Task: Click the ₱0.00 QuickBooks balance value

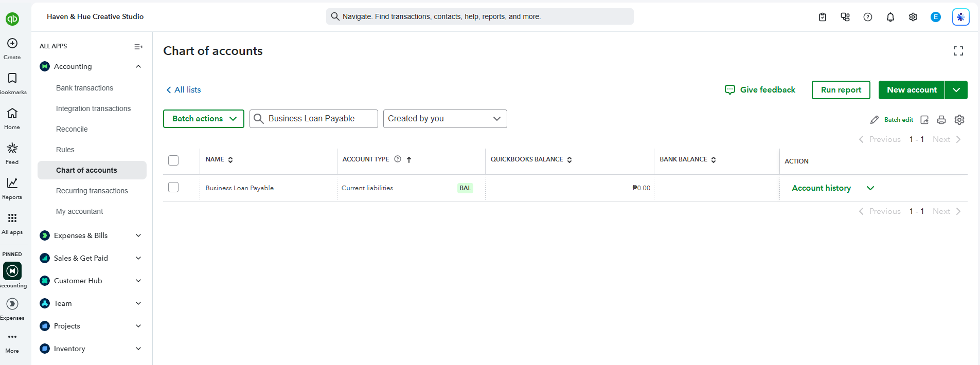Action: coord(641,188)
